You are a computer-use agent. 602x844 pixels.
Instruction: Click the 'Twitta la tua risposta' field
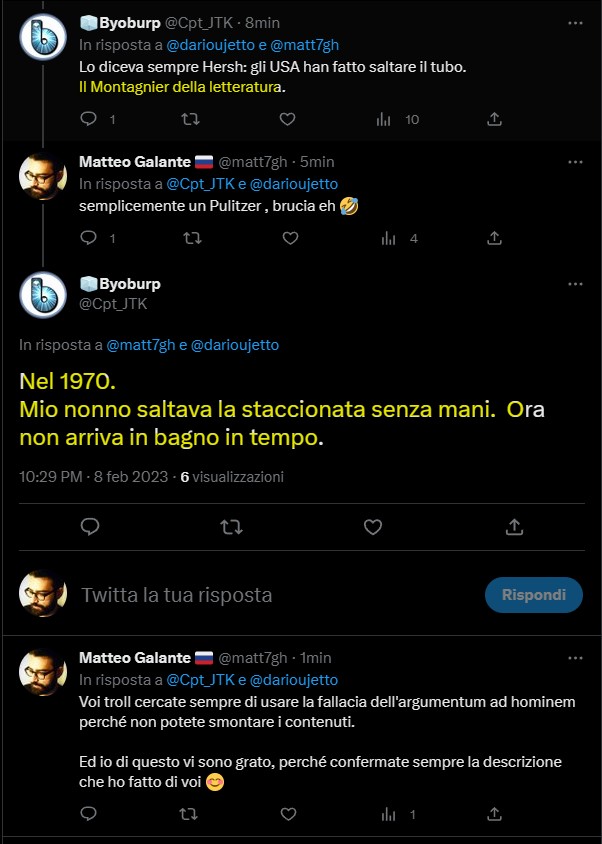pos(270,595)
